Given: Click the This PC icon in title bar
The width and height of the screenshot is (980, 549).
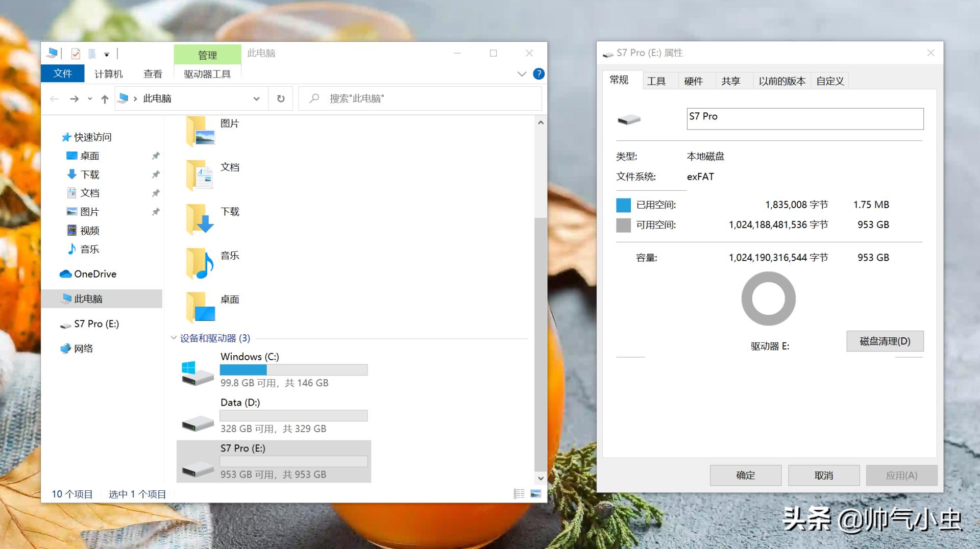Looking at the screenshot, I should click(52, 53).
